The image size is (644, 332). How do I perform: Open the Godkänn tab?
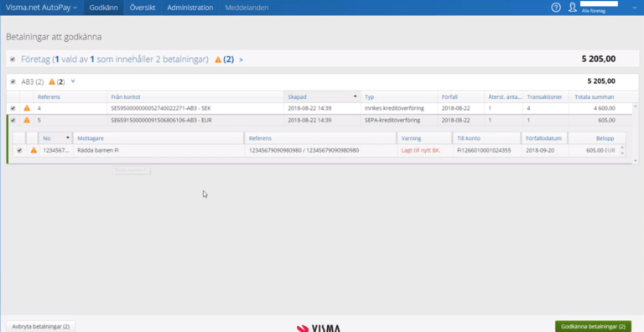(x=103, y=8)
